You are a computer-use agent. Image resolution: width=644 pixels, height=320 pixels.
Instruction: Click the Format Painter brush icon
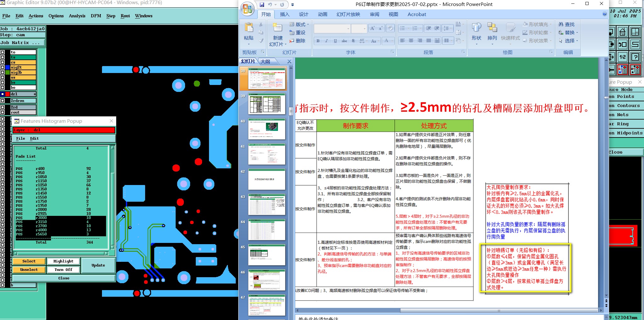click(x=261, y=41)
